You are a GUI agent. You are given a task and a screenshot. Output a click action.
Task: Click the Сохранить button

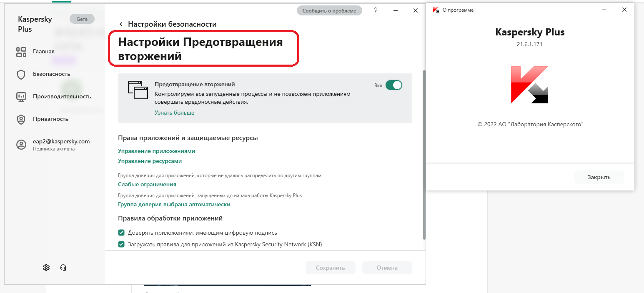coord(330,268)
